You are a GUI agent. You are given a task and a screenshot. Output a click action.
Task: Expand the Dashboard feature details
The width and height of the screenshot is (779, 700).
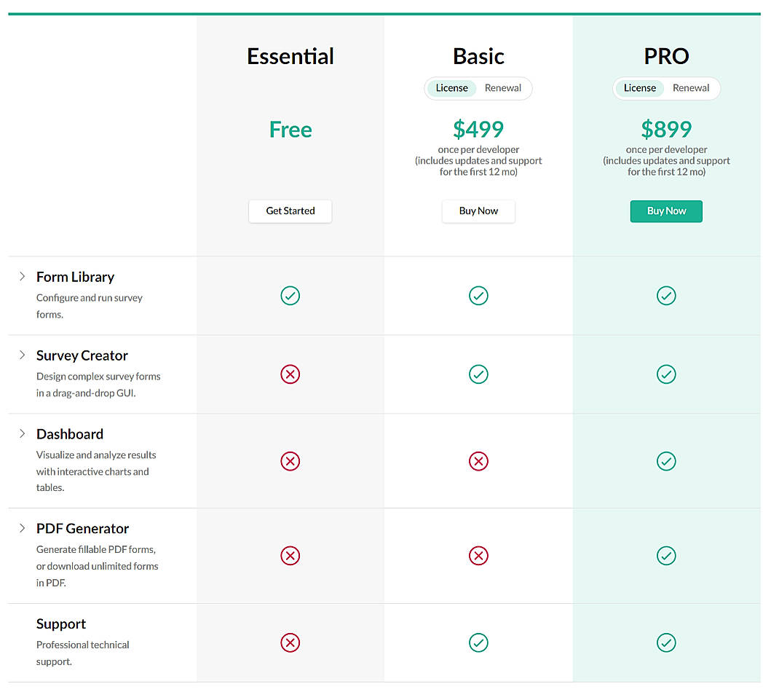22,433
